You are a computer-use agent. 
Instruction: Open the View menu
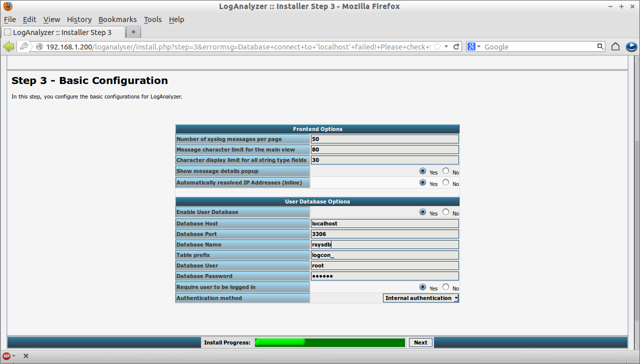click(51, 19)
